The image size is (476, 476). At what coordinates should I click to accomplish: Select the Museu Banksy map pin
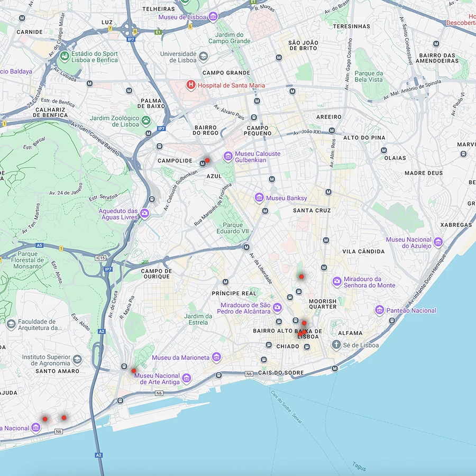259,198
